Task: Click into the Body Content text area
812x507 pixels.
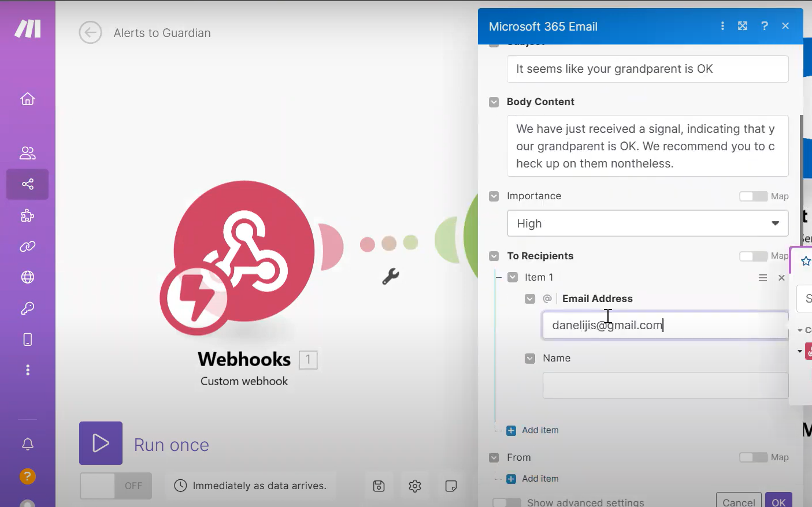Action: [648, 146]
